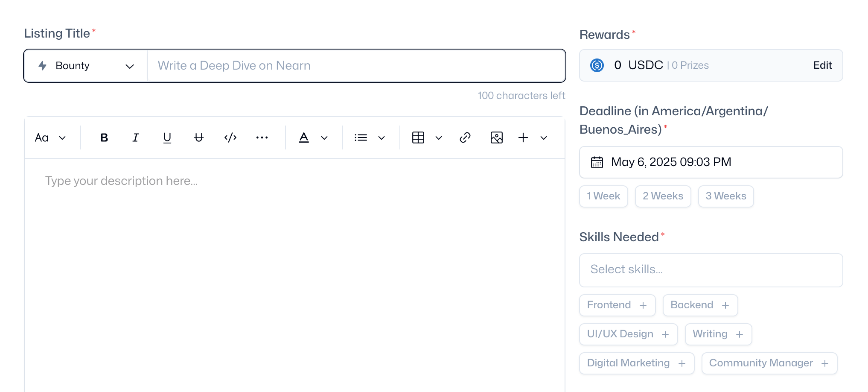Click the bulleted list icon
Screen dimensions: 868x392
click(361, 137)
